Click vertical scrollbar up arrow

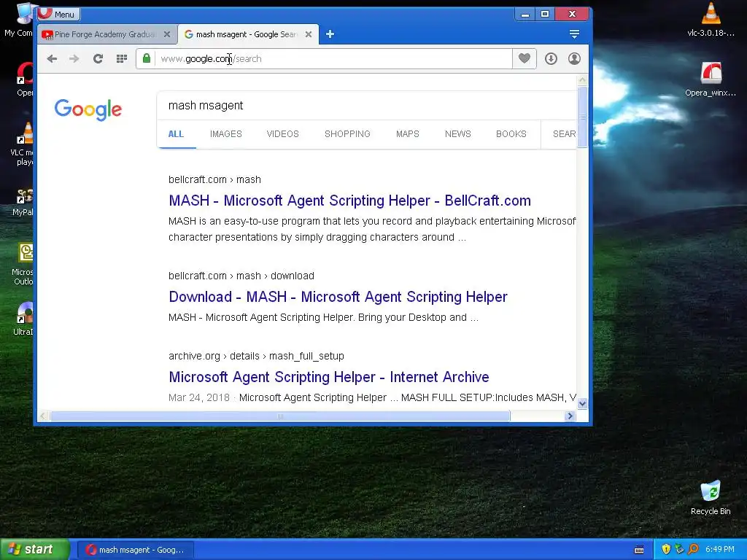tap(582, 80)
